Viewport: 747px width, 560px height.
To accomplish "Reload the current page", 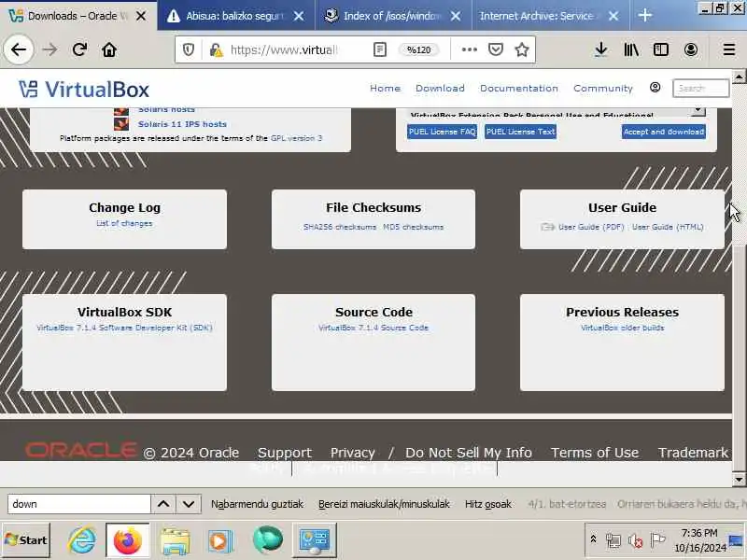I will click(79, 49).
